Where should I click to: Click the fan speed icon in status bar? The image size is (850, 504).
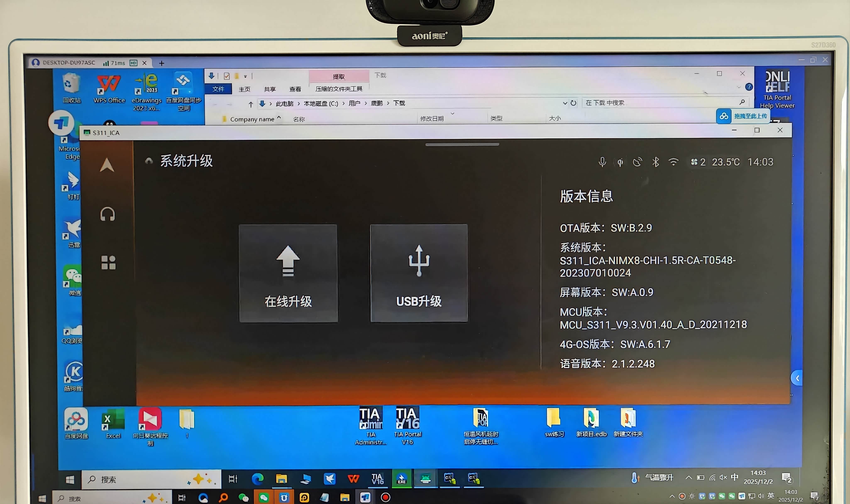[694, 162]
